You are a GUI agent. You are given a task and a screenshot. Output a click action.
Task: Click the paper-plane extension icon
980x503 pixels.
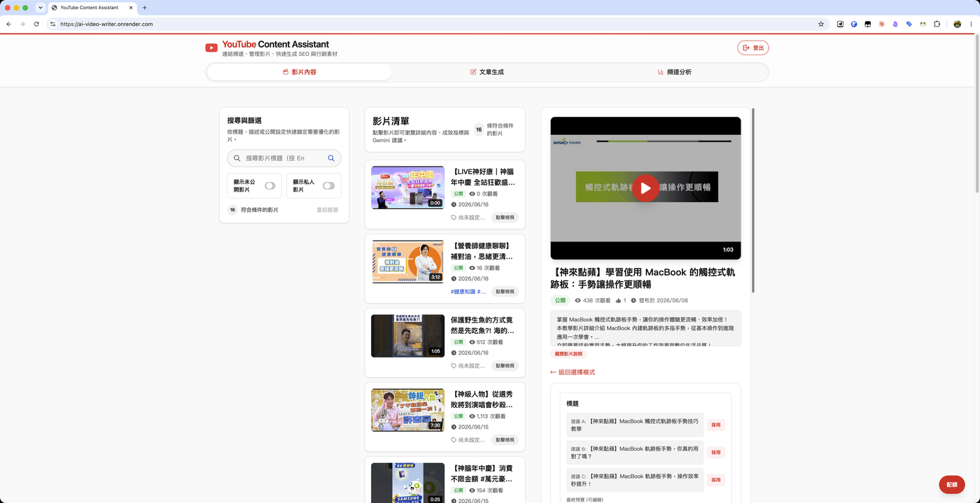841,24
